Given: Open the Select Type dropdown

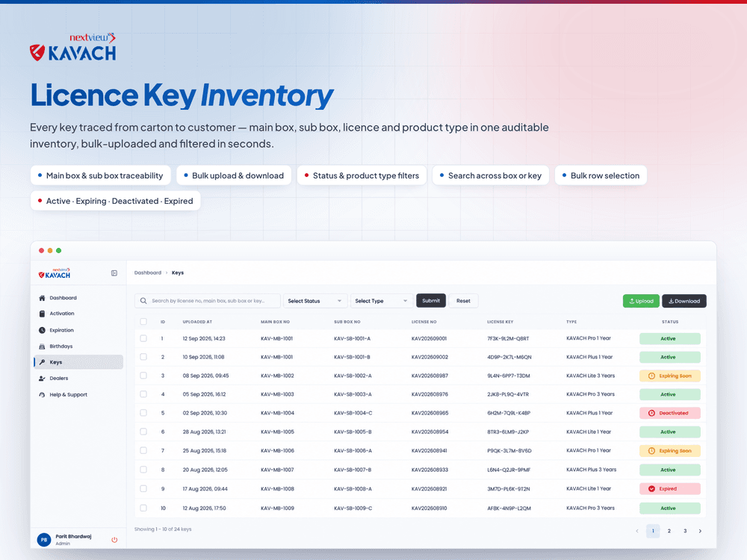Looking at the screenshot, I should (382, 301).
